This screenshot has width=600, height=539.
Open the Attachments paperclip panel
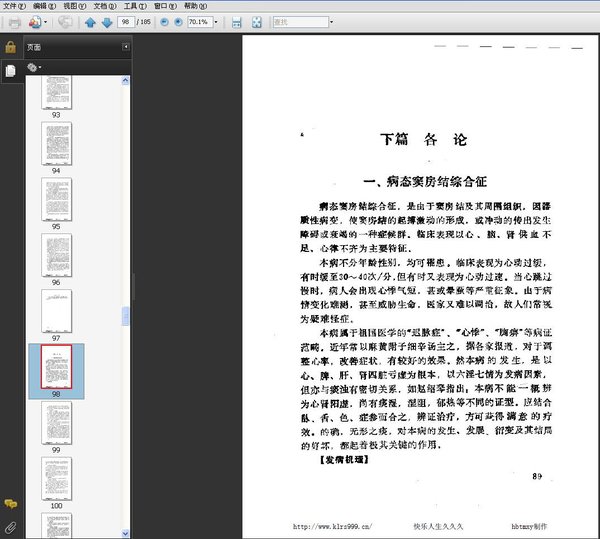[x=10, y=525]
